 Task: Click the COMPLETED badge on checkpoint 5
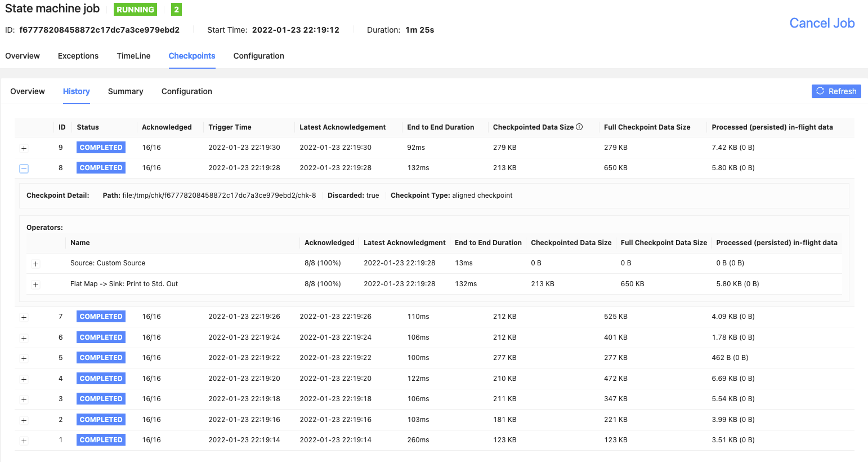101,357
